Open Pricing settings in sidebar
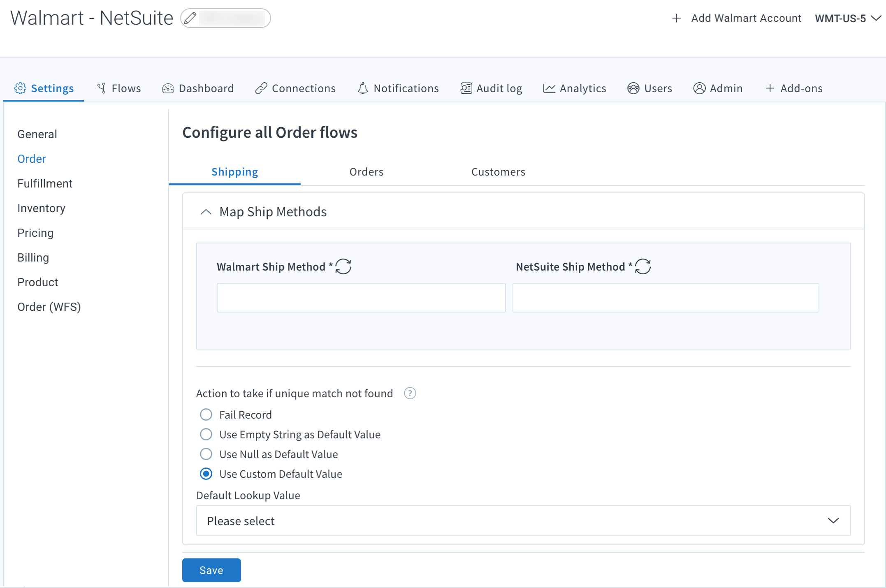This screenshot has height=588, width=886. click(x=35, y=233)
